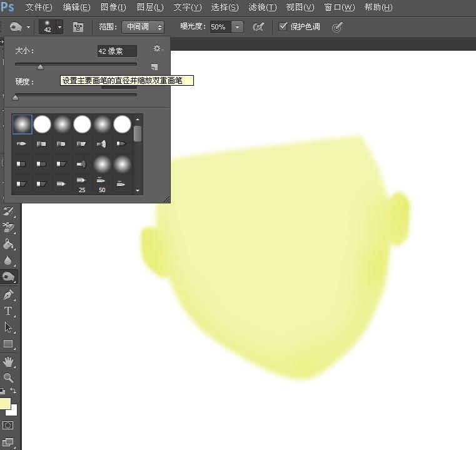Select the Blur droplet tool

click(8, 260)
